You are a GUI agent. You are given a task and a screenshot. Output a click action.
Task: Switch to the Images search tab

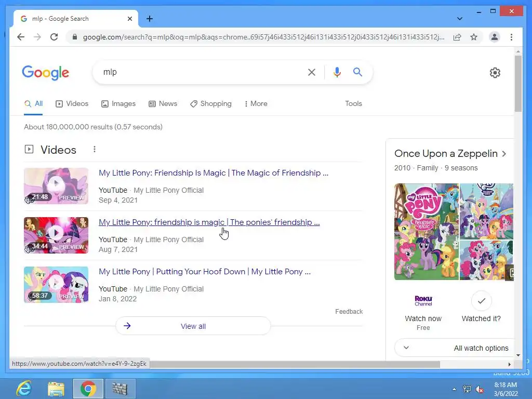pyautogui.click(x=118, y=104)
